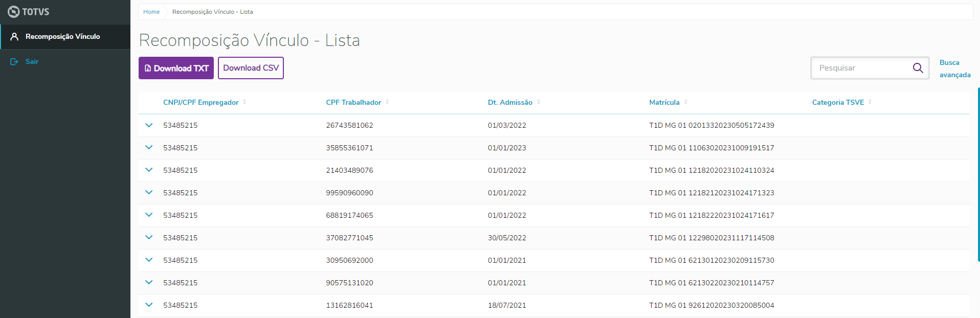
Task: Click matrícula T1D MG 01 92612020230320085004
Action: [x=711, y=305]
